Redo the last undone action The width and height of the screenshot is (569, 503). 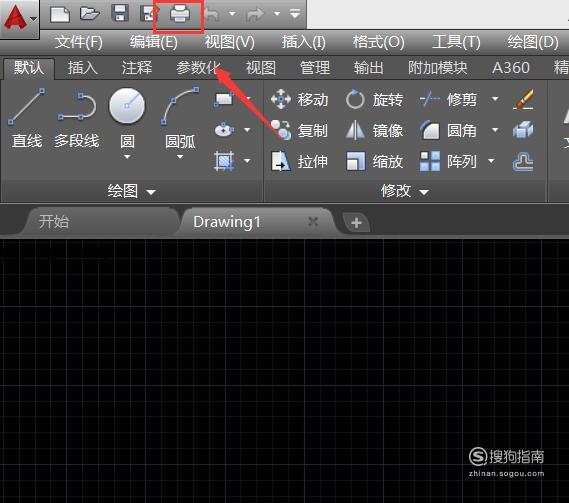tap(255, 15)
